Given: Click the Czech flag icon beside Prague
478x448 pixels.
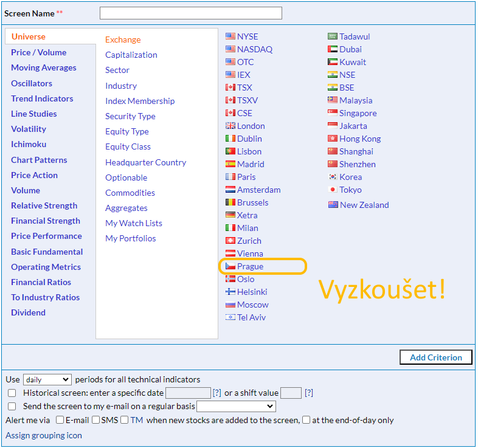Looking at the screenshot, I should tap(230, 266).
